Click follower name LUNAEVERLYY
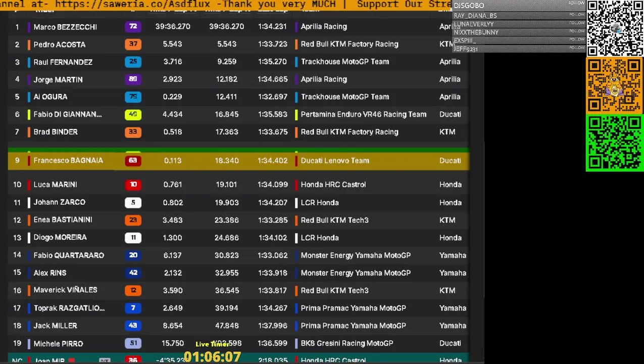Image resolution: width=644 pixels, height=364 pixels. 474,24
